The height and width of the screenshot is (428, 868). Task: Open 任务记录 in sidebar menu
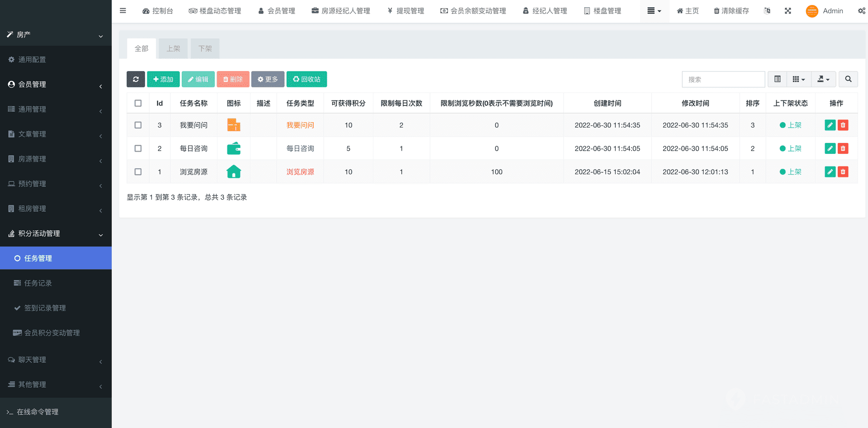tap(38, 283)
